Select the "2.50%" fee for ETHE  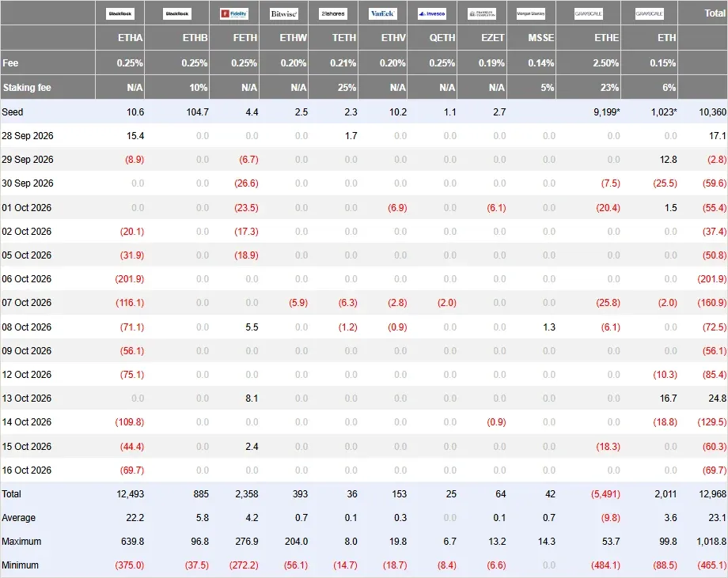[x=606, y=62]
